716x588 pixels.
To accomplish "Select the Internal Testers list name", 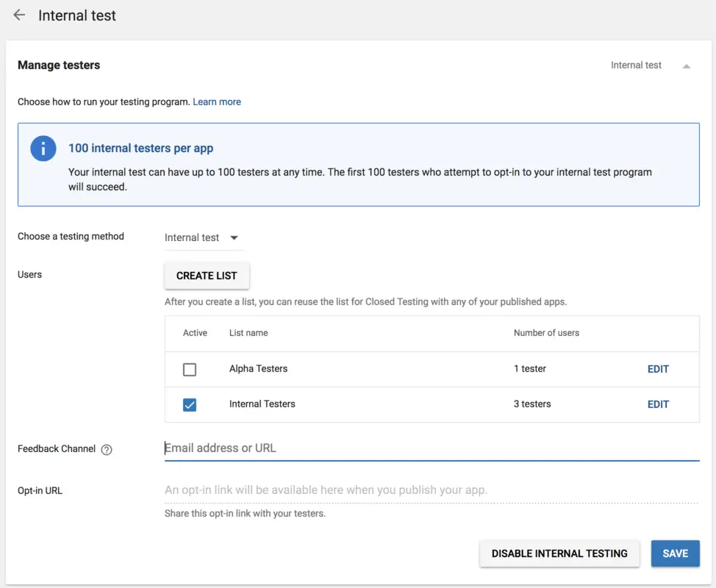I will (262, 404).
